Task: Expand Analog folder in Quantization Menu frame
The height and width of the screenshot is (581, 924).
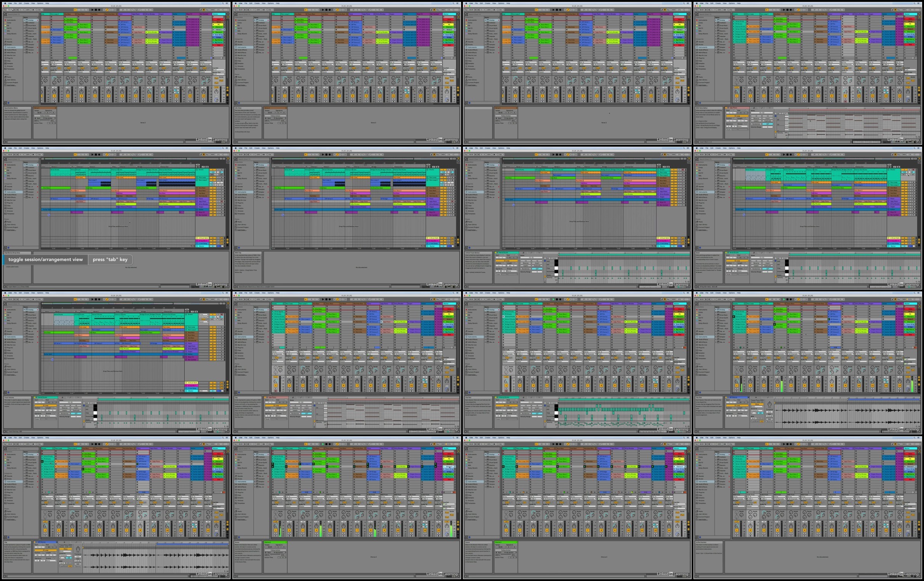Action: click(24, 20)
